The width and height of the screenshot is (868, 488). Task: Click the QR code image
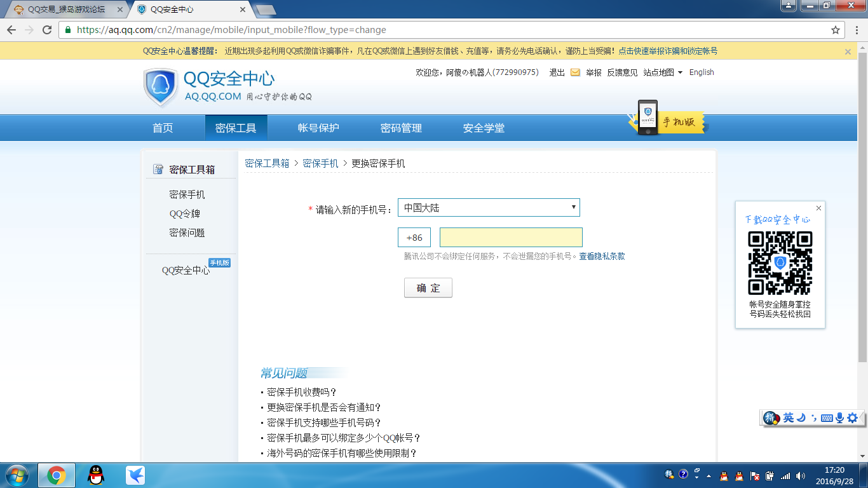[780, 262]
